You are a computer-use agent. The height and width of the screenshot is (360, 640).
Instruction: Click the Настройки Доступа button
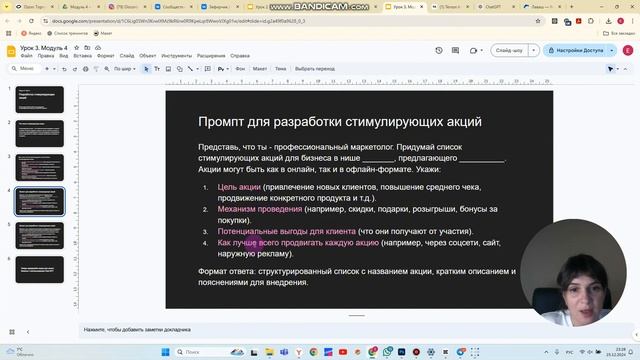[x=576, y=50]
